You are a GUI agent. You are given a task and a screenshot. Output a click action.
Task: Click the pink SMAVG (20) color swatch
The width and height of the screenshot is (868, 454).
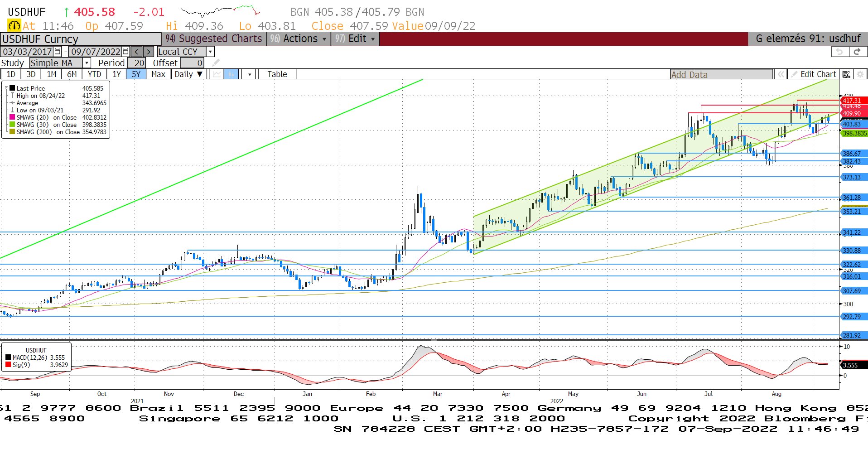(x=12, y=117)
